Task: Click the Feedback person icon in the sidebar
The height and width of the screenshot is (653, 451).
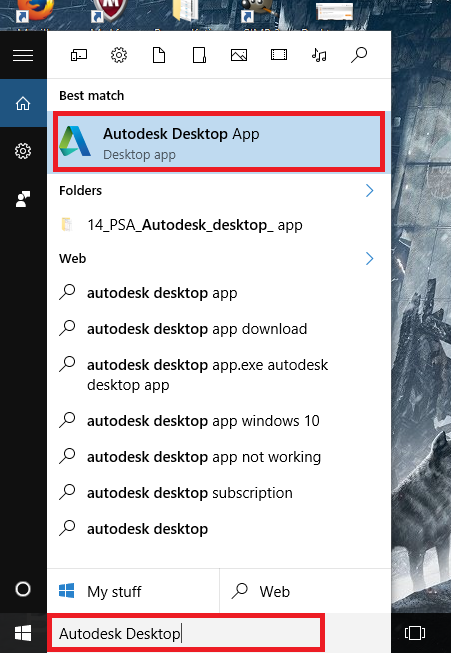Action: [x=23, y=199]
